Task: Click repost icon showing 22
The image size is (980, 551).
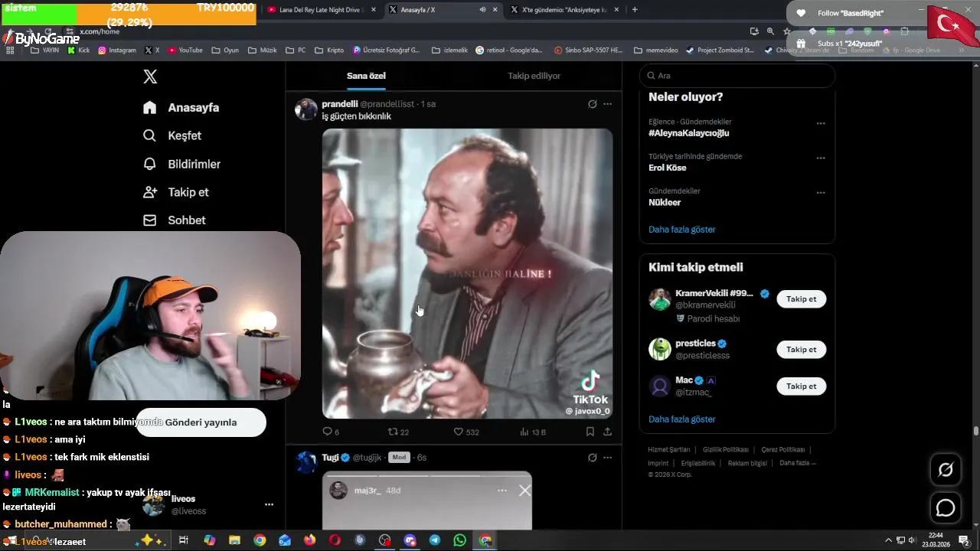Action: [393, 432]
